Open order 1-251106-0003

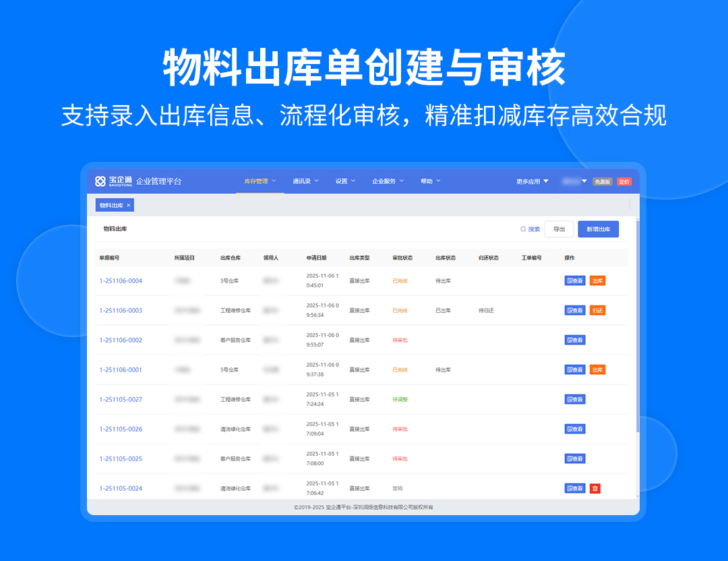tap(121, 311)
